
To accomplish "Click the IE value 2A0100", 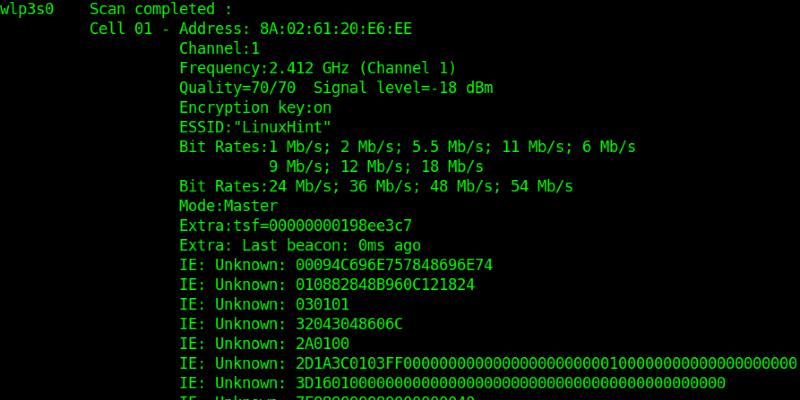I will [x=322, y=343].
